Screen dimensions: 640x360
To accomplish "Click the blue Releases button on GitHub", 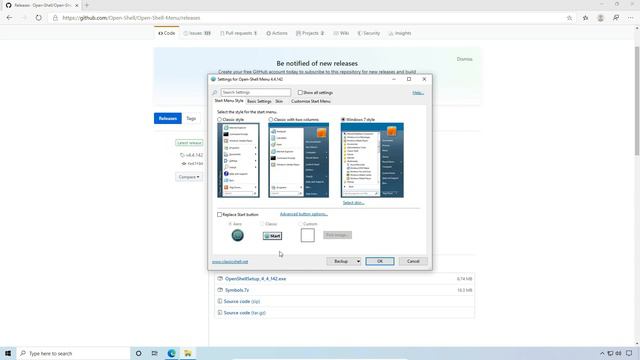I will coord(168,118).
